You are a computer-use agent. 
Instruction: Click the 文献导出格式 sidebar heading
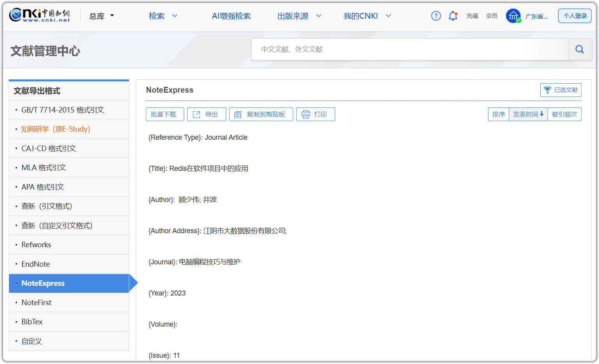[37, 91]
